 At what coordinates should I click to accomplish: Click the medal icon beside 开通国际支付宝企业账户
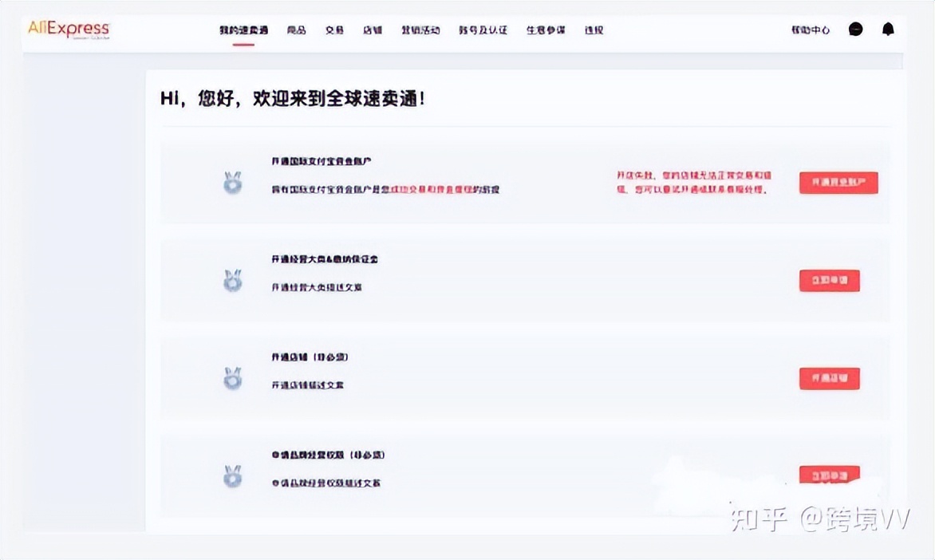[x=231, y=182]
